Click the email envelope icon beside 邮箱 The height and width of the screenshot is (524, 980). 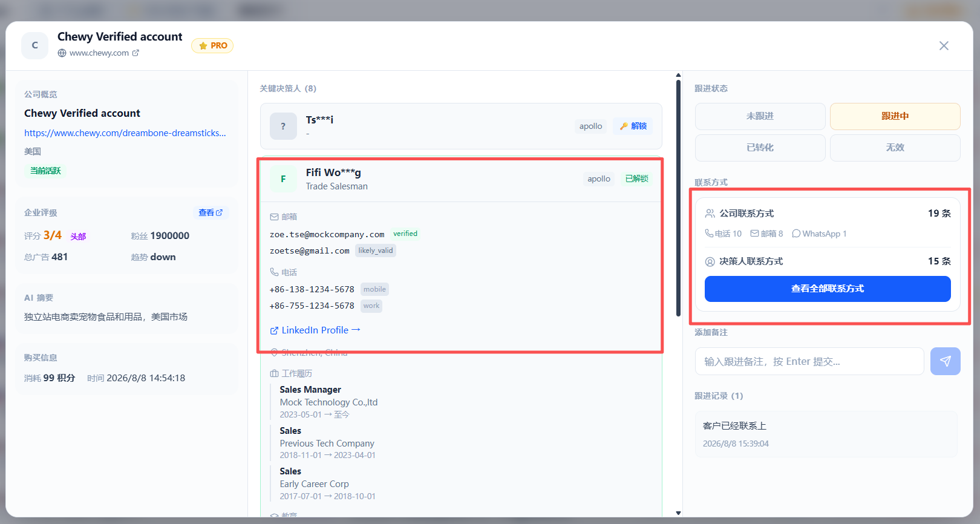pos(274,217)
